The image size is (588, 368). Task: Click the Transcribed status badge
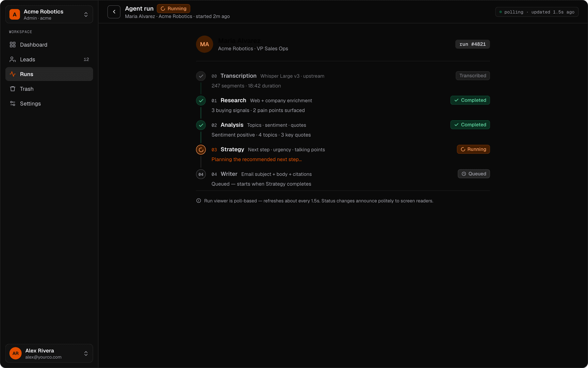coord(473,76)
